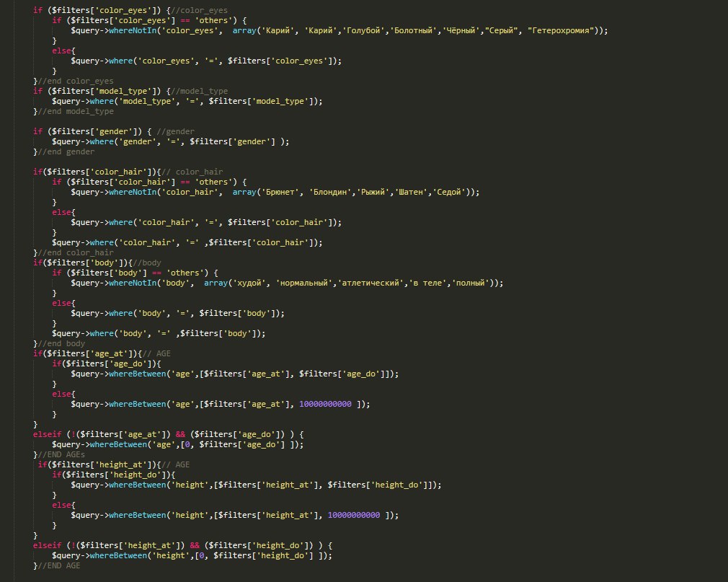Click the 'Чёрный' string in the eyes array
Screen dimensions: 728x582
[461, 31]
